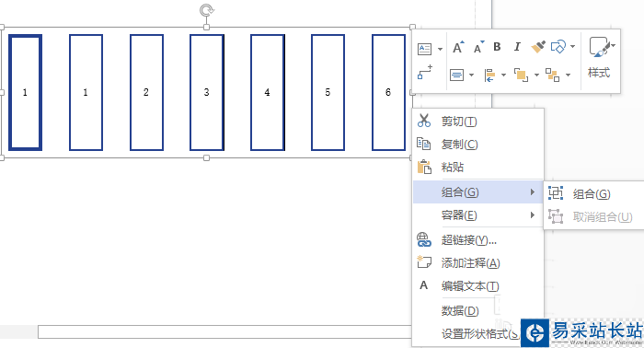This screenshot has width=644, height=348.
Task: Click the align shapes icon
Action: pos(489,75)
